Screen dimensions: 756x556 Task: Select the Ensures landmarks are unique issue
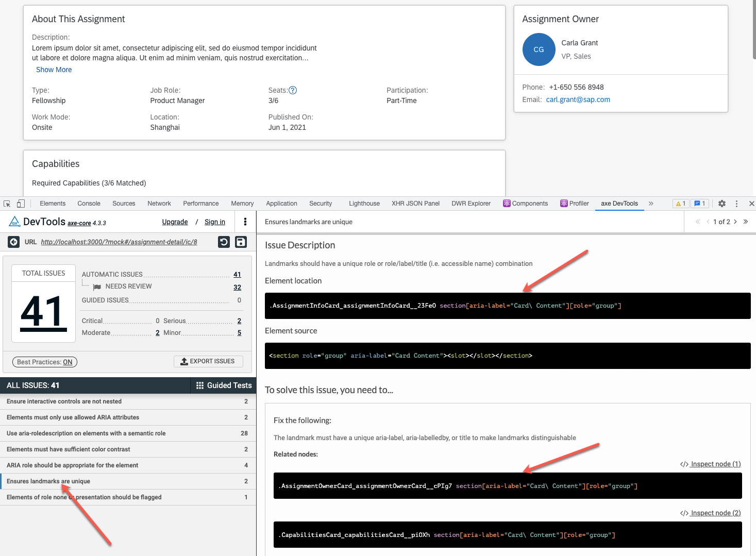coord(48,481)
